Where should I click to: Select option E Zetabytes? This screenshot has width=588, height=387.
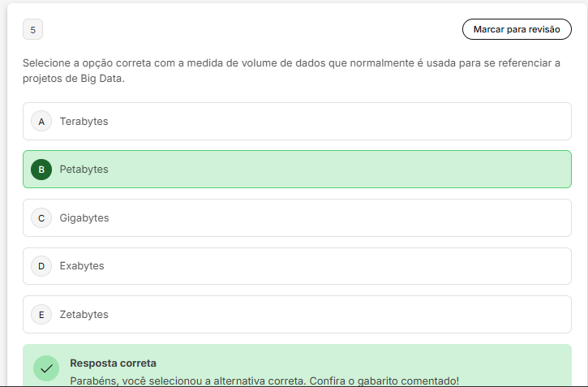(297, 314)
